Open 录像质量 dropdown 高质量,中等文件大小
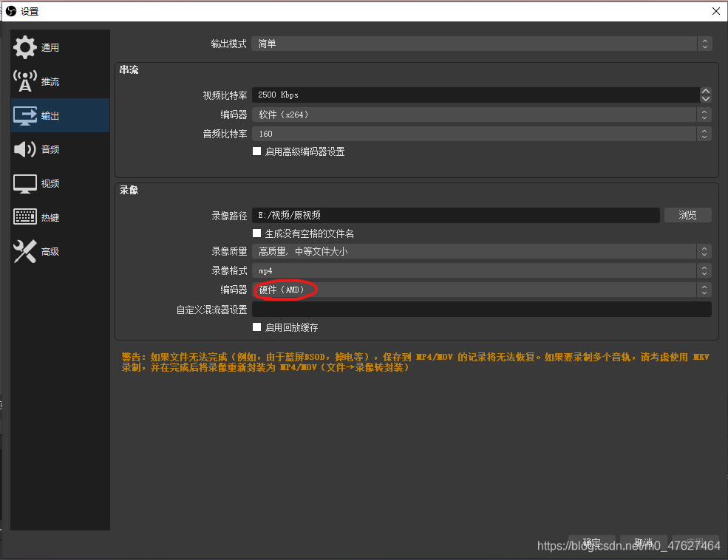Image resolution: width=728 pixels, height=560 pixels. click(481, 251)
